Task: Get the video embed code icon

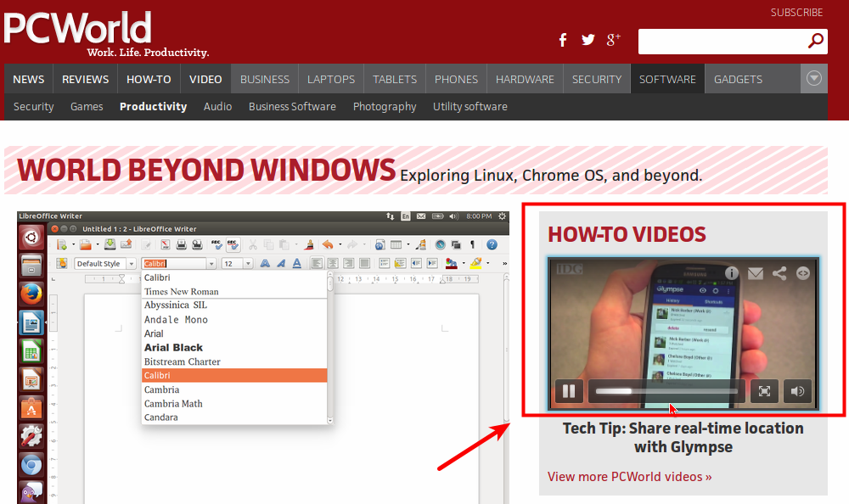Action: coord(803,273)
